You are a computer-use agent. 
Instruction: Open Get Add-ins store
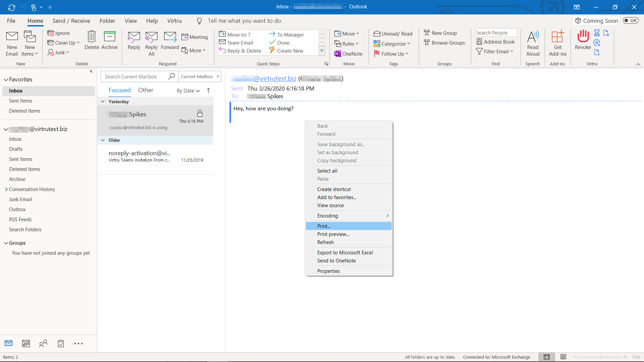pyautogui.click(x=557, y=44)
